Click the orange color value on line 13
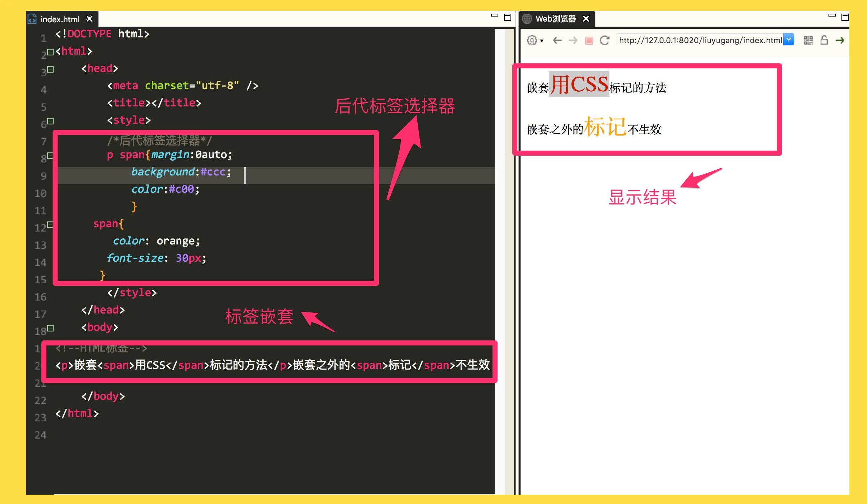The width and height of the screenshot is (867, 504). point(176,241)
